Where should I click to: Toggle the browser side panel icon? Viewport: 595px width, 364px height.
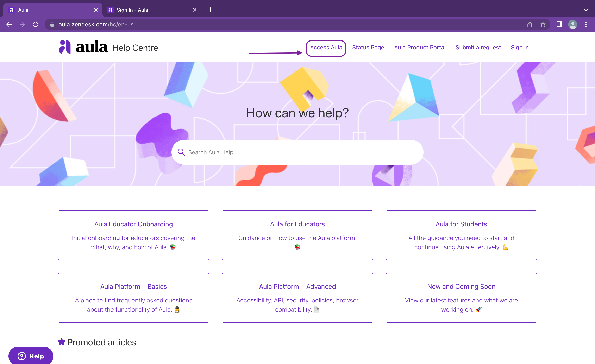tap(559, 24)
